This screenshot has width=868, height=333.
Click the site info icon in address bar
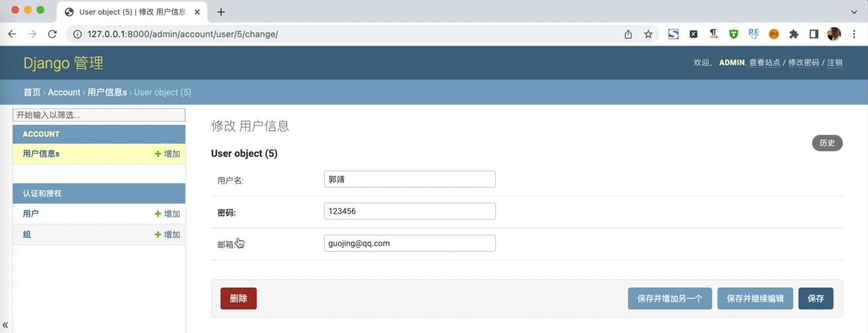[x=77, y=34]
